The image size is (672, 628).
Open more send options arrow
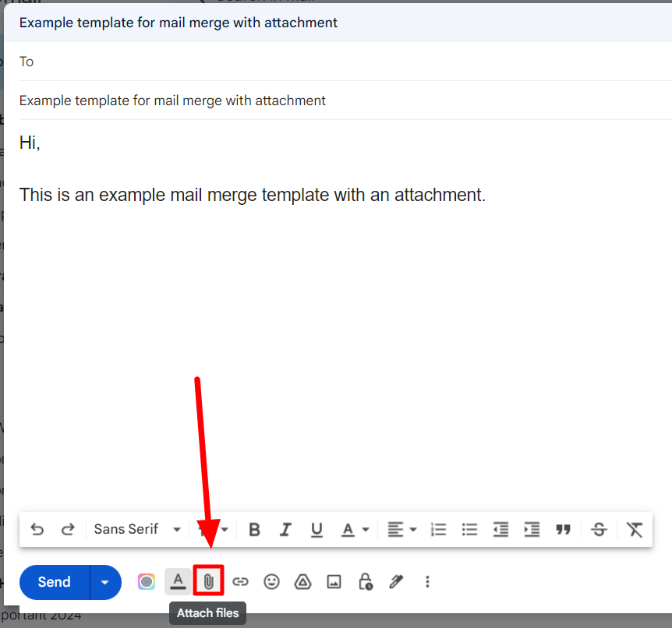[105, 582]
